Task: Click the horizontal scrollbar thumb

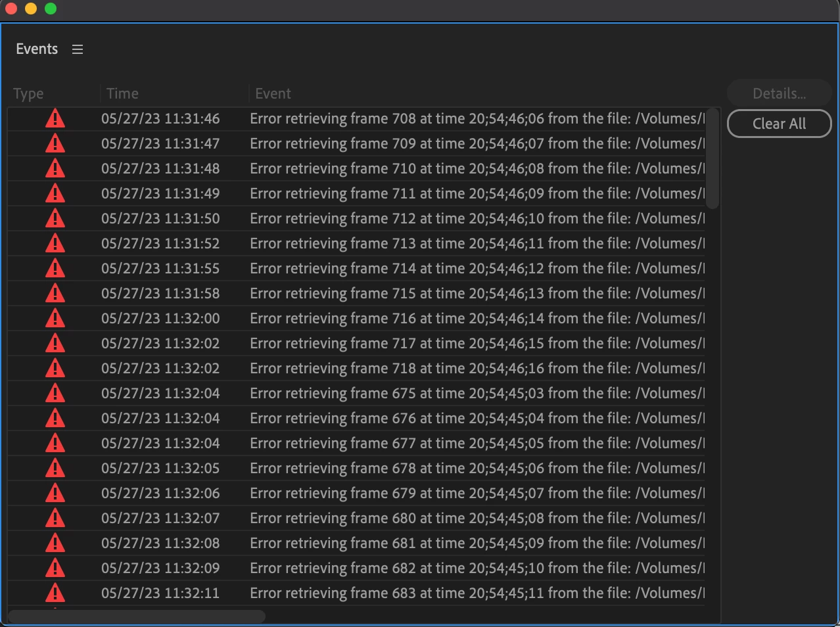Action: click(137, 616)
